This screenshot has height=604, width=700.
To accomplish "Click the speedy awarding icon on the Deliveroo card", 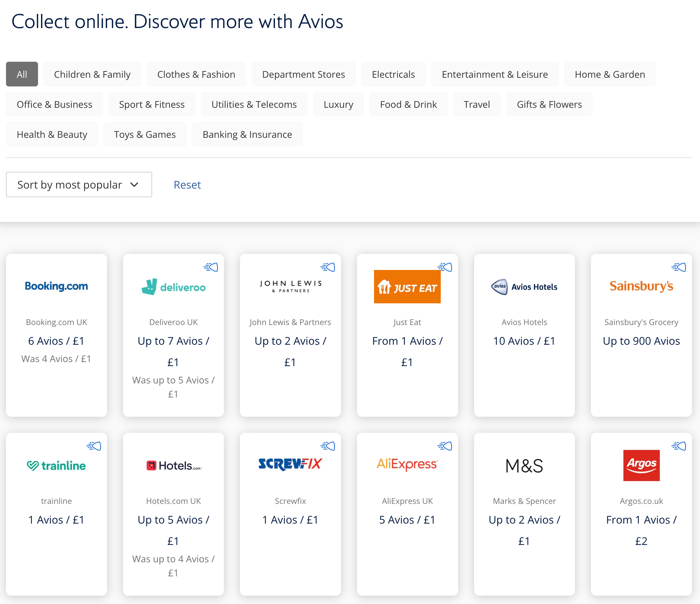I will pyautogui.click(x=211, y=267).
